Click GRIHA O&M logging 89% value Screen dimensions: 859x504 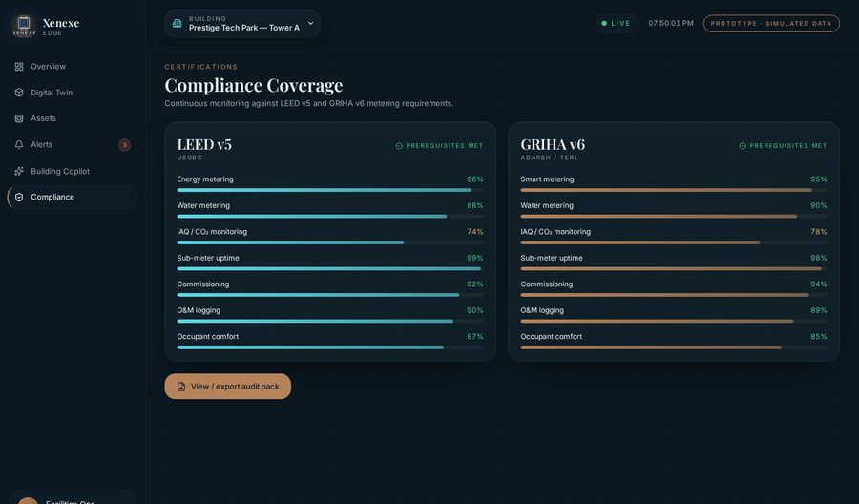click(x=819, y=310)
